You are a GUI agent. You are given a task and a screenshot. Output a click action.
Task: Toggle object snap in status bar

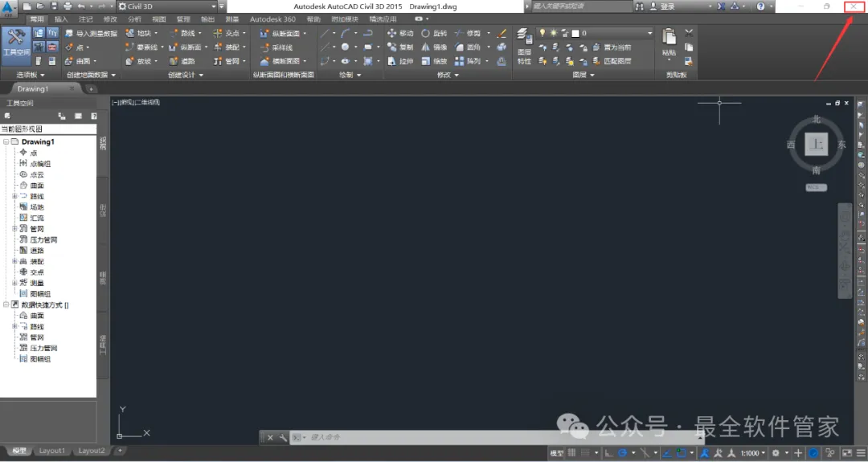[682, 452]
